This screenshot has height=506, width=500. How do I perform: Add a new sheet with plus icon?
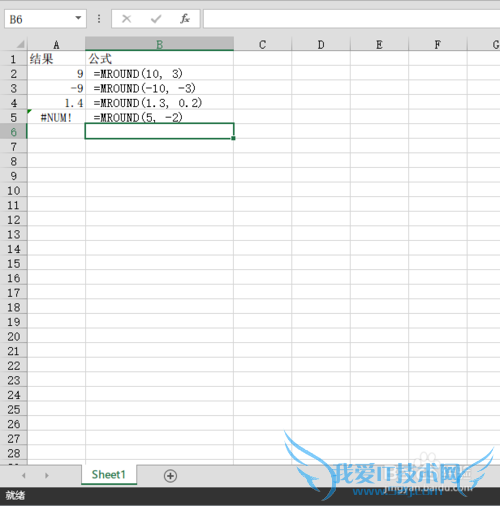point(170,476)
